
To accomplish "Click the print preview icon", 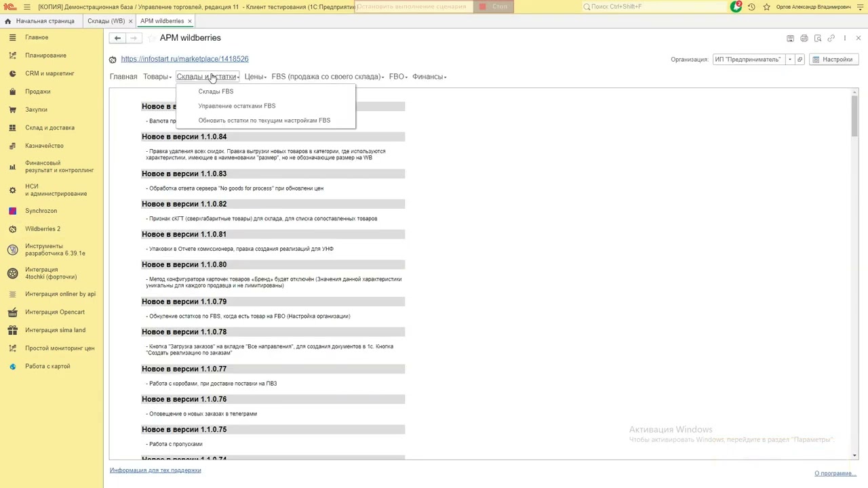I will pyautogui.click(x=818, y=38).
